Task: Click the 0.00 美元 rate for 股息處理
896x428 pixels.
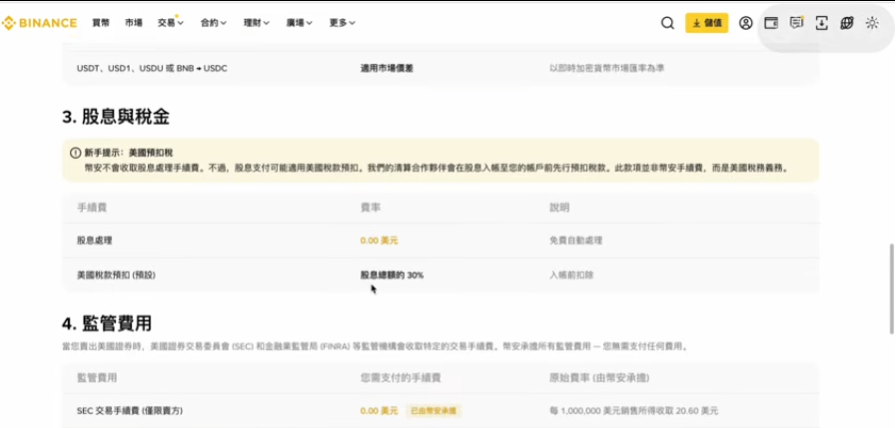Action: 379,241
